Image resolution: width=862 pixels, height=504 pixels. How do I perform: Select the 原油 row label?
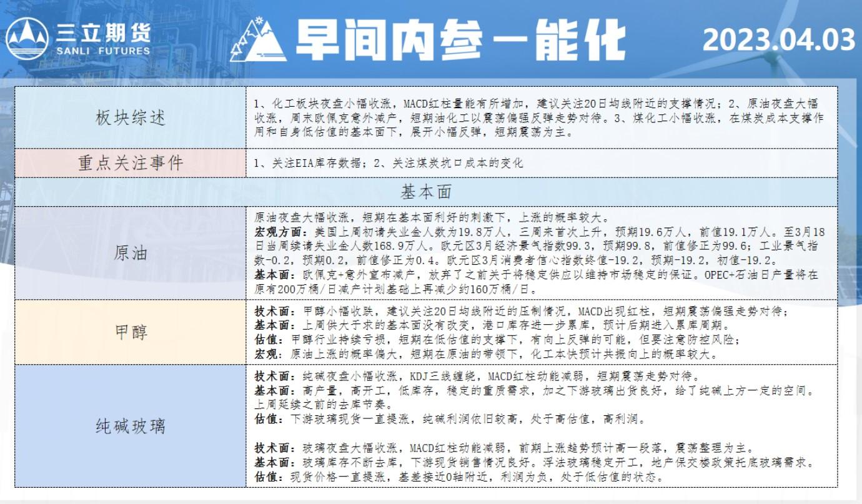(131, 253)
